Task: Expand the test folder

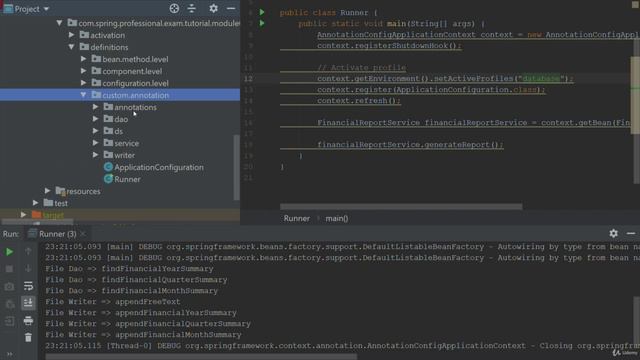Action: [36, 203]
